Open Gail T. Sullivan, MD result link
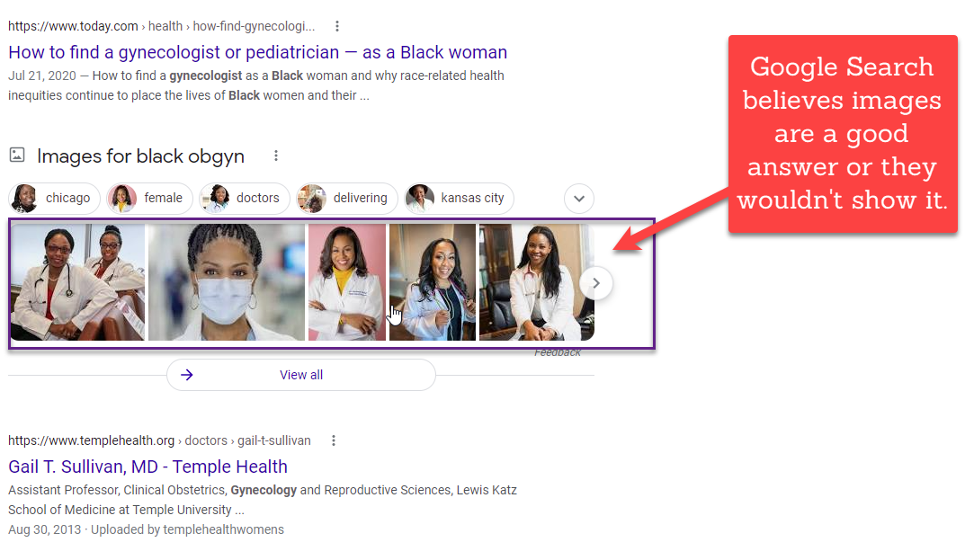 point(147,467)
